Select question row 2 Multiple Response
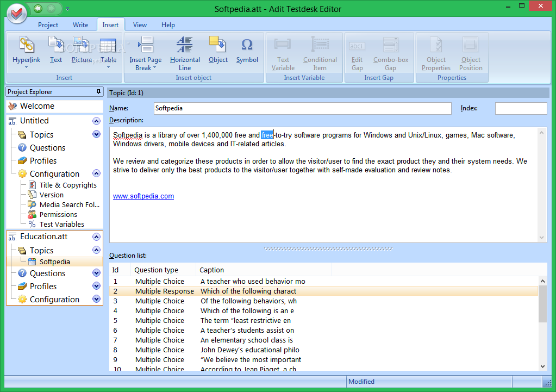This screenshot has width=556, height=392. (324, 291)
